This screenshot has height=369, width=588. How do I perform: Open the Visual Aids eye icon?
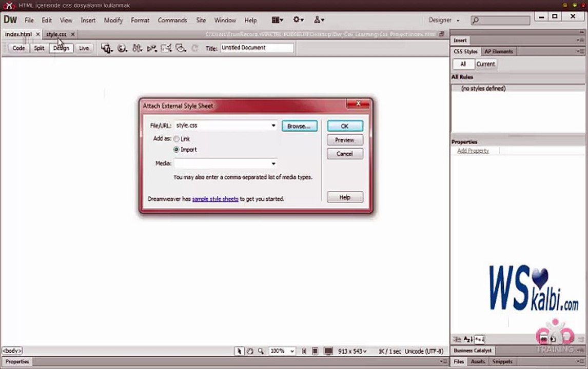click(x=181, y=48)
